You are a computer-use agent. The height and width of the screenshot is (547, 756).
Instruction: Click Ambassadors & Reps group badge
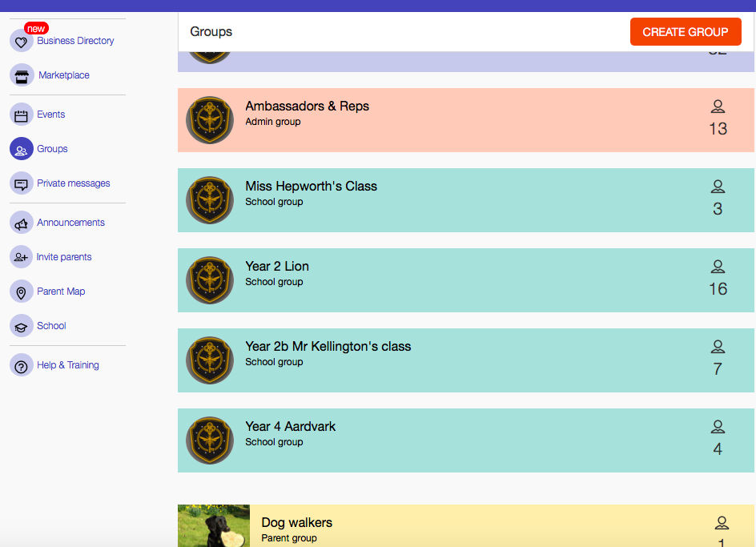click(x=210, y=120)
